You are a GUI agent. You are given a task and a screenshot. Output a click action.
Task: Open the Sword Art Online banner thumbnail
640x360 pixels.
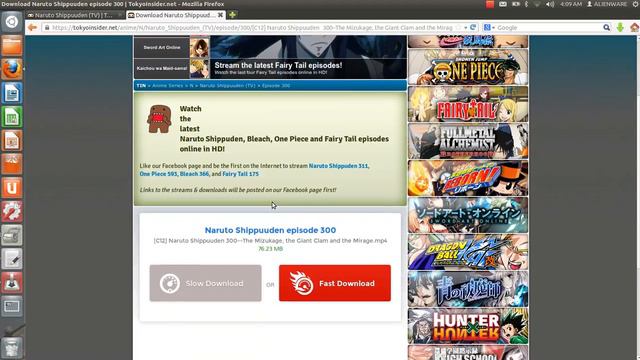pyautogui.click(x=468, y=215)
